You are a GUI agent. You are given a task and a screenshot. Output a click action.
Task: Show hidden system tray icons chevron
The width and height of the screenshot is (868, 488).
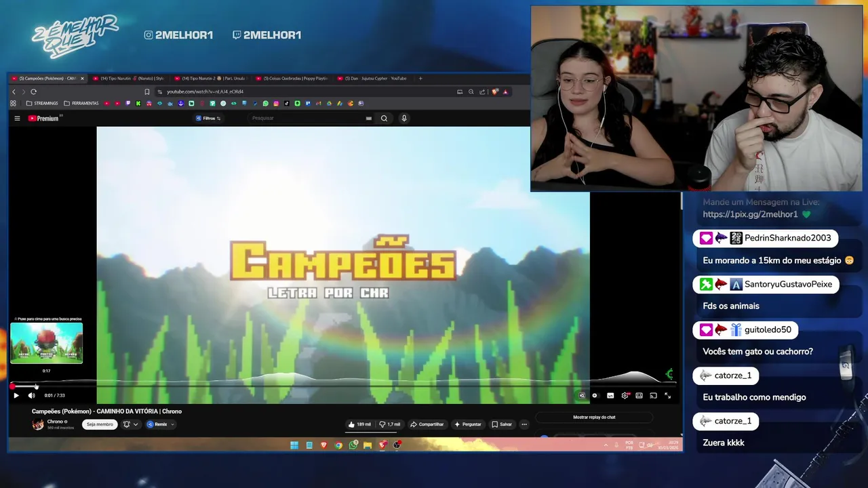[x=606, y=445]
